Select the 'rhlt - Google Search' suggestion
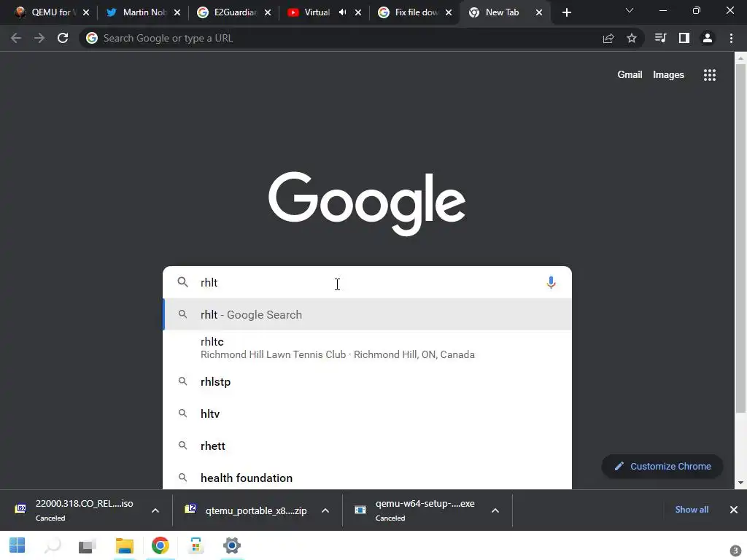The height and width of the screenshot is (560, 747). 367,315
